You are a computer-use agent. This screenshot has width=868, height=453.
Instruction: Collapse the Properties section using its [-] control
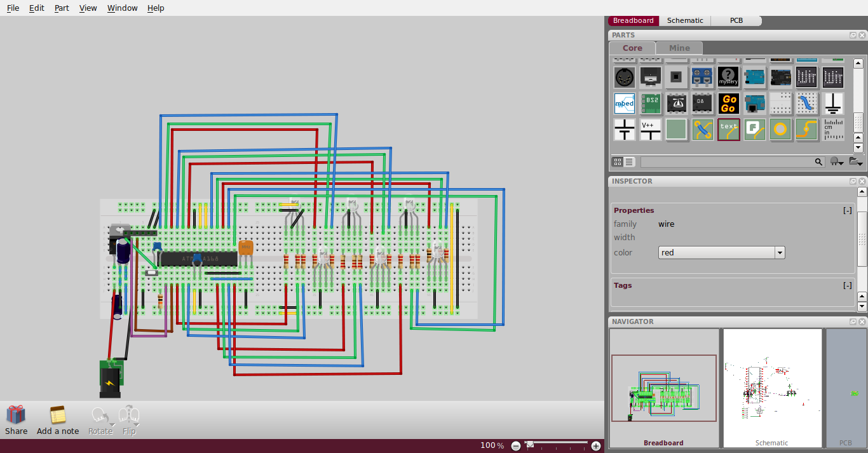point(848,210)
